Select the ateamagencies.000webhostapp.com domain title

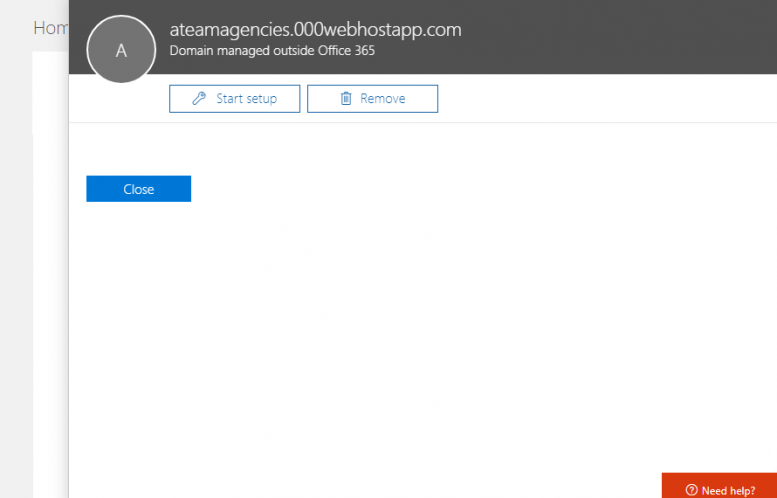[315, 30]
